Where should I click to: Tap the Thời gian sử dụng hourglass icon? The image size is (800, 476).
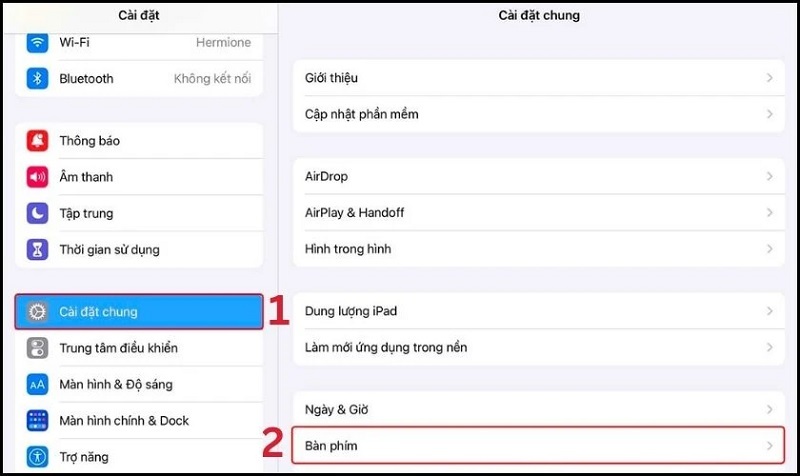tap(37, 249)
